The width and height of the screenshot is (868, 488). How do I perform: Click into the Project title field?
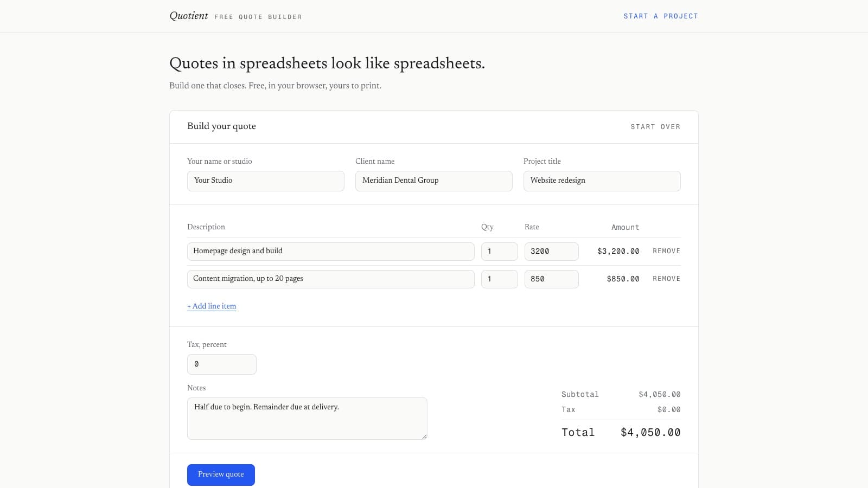coord(602,181)
